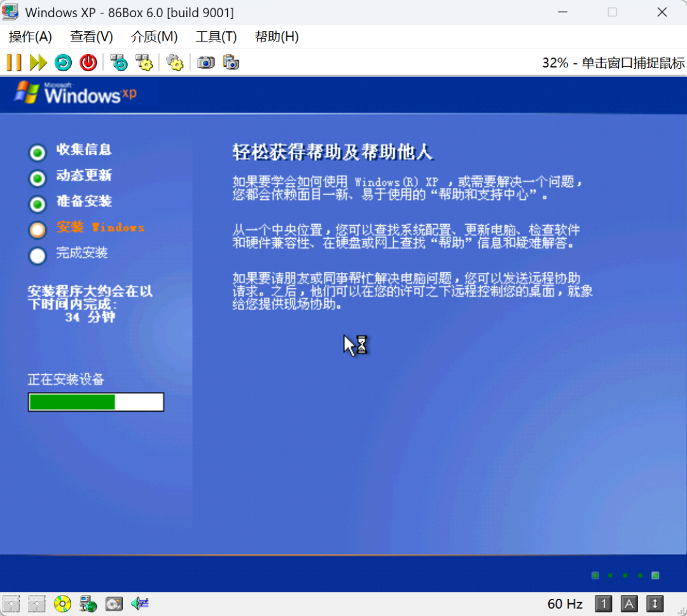The width and height of the screenshot is (687, 616).
Task: Click the 正在安装设备 status label
Action: pyautogui.click(x=66, y=379)
